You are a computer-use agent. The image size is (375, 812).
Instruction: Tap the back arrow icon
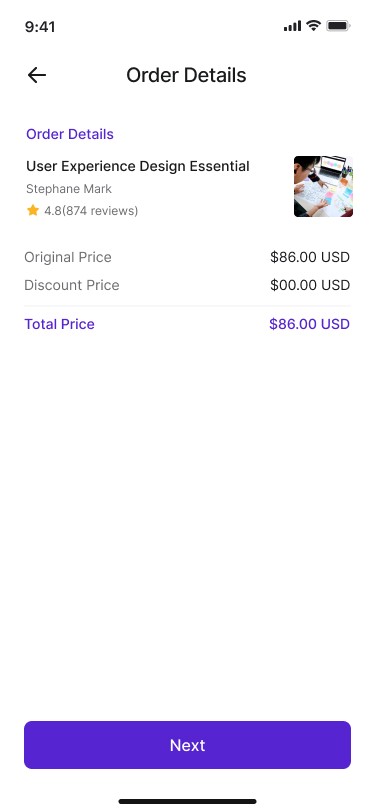click(37, 76)
